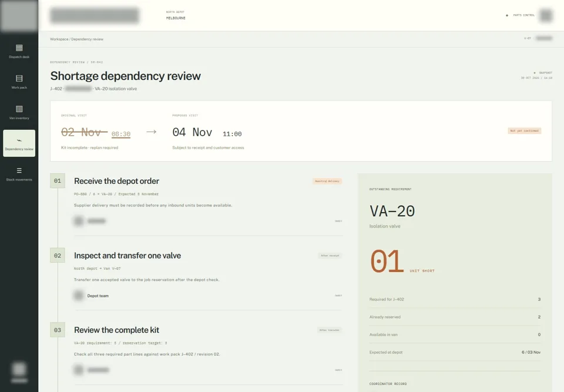Click the struck-through 02 Nov original date

[x=84, y=132]
